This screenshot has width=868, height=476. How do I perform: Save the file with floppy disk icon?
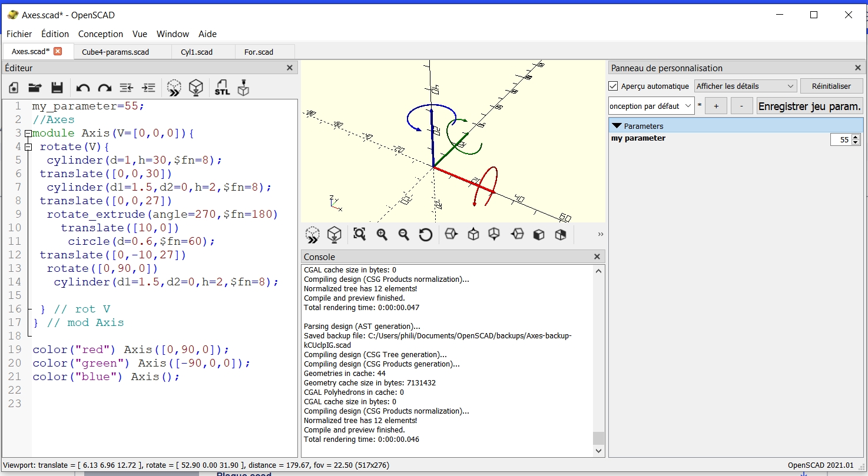57,88
